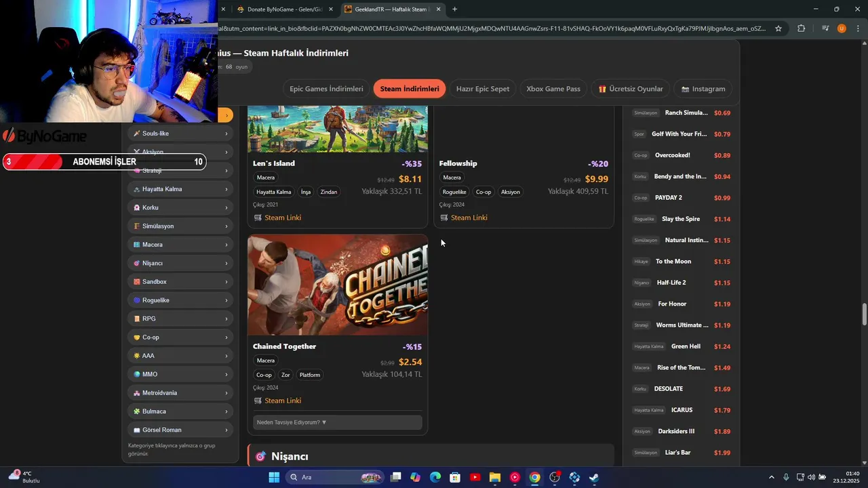
Task: Click the target icon in the Nişancı section heading
Action: tap(260, 457)
